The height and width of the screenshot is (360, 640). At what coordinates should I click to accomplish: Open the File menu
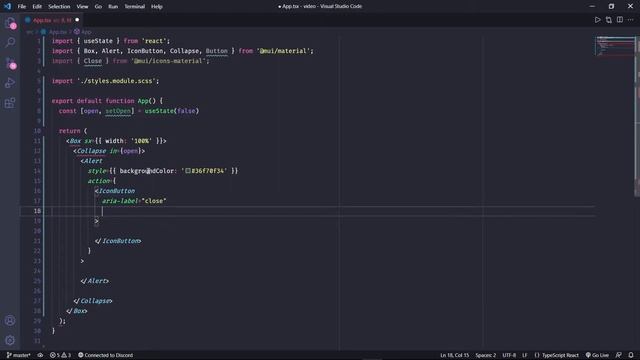point(22,7)
